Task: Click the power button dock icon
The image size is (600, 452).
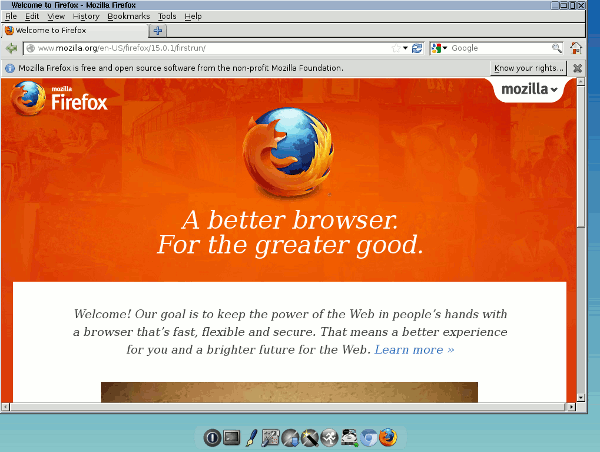Action: [x=212, y=437]
